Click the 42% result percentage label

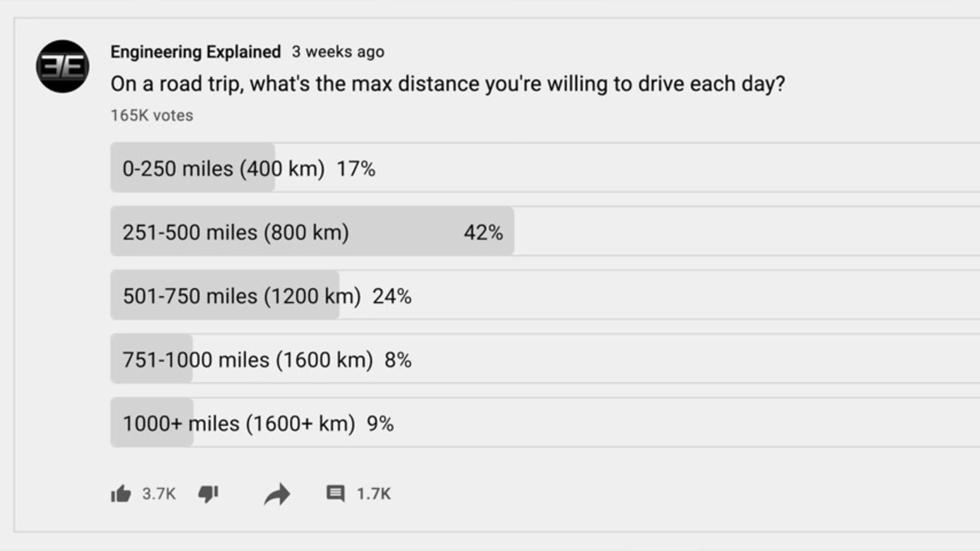point(483,232)
